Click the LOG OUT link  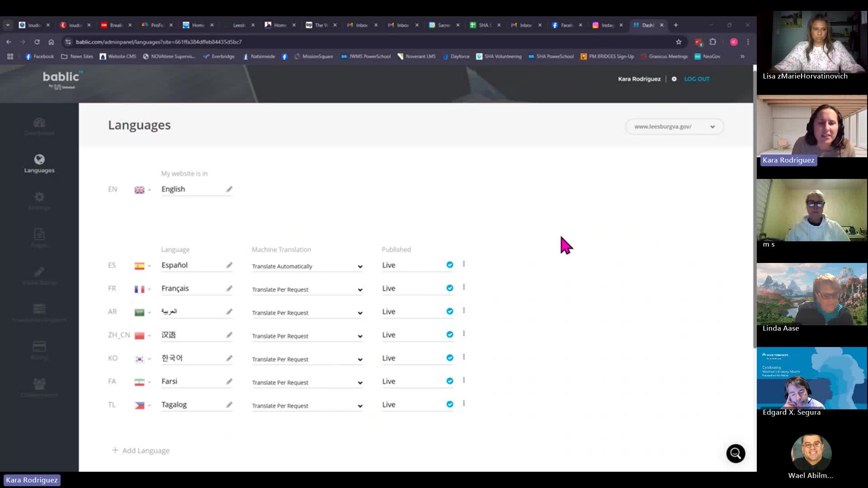pos(697,79)
